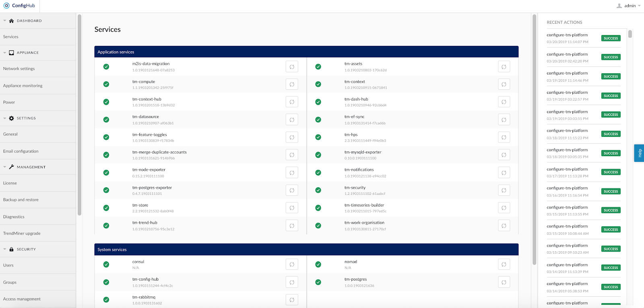Open Access management page
Viewport: 644px width, 308px height.
(x=38, y=299)
